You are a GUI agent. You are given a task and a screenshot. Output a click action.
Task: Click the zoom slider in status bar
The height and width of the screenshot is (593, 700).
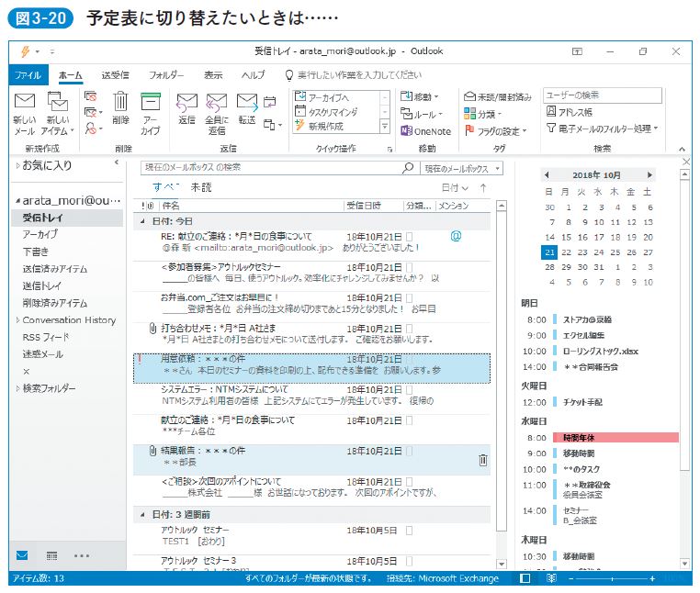tap(612, 578)
